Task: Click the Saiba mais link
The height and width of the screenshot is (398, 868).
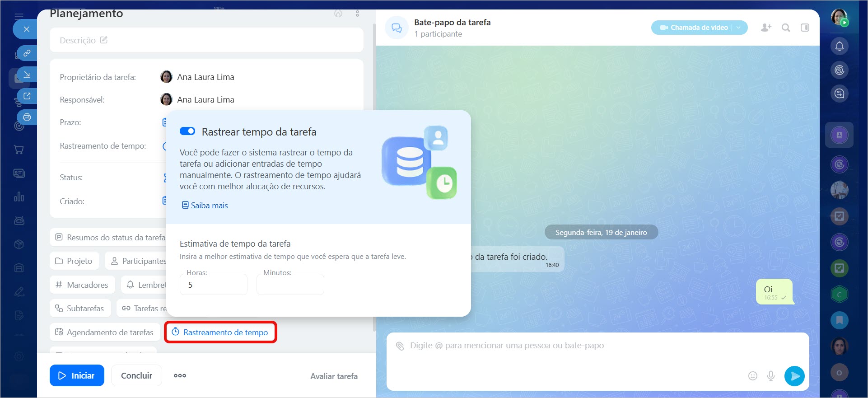Action: (x=205, y=206)
